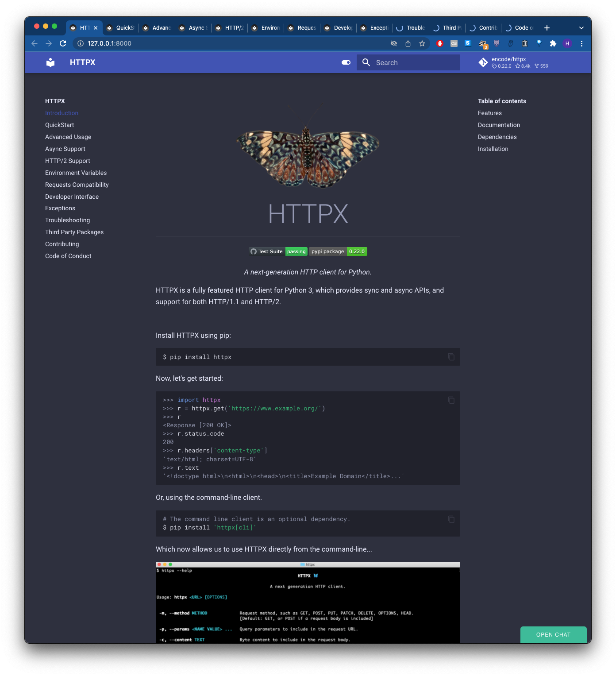Bookmark this page with star icon
The width and height of the screenshot is (616, 676).
422,43
